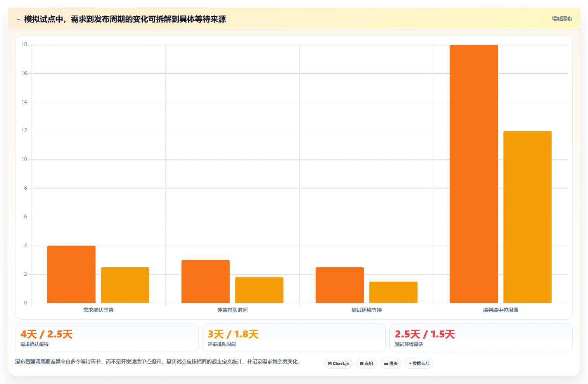Image resolution: width=588 pixels, height=384 pixels.
Task: Click the dark orange bar for 测试环境等待
Action: 340,285
